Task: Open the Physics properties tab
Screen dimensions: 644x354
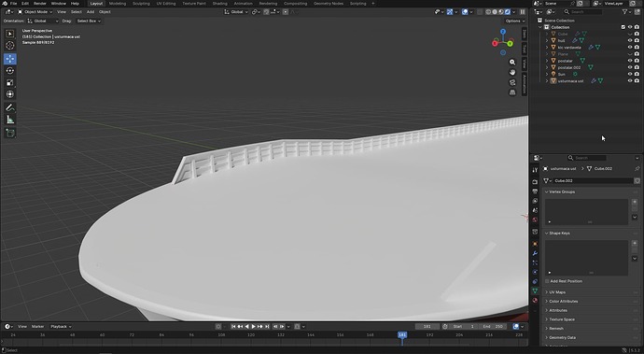Action: click(535, 272)
